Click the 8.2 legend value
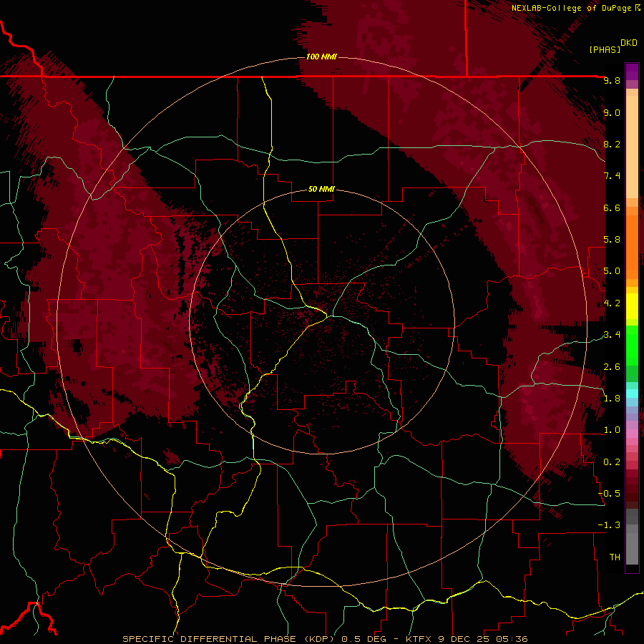 612,144
